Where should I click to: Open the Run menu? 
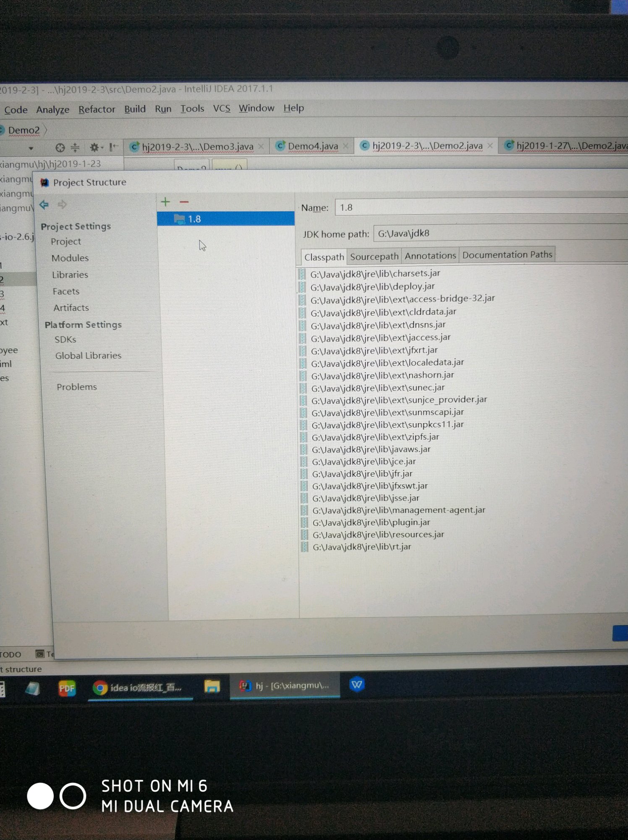[x=163, y=109]
